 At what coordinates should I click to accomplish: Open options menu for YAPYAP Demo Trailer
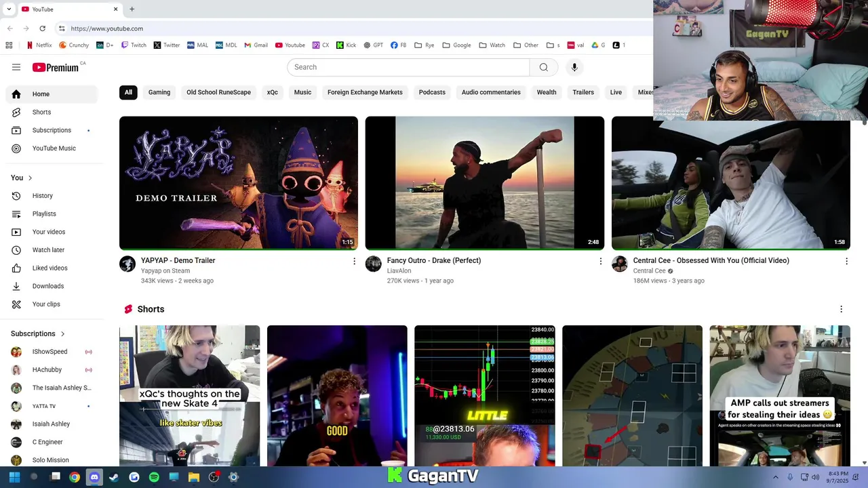354,261
